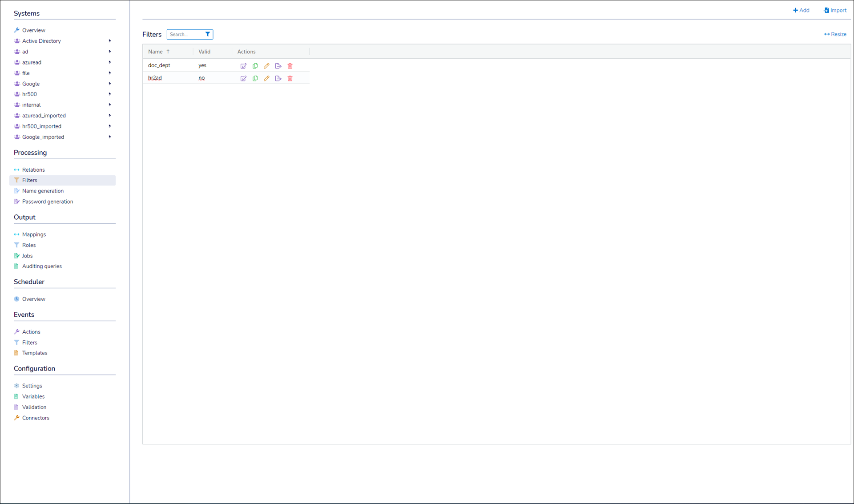Export the hr2ad filter
Screen dimensions: 854x504
point(278,78)
